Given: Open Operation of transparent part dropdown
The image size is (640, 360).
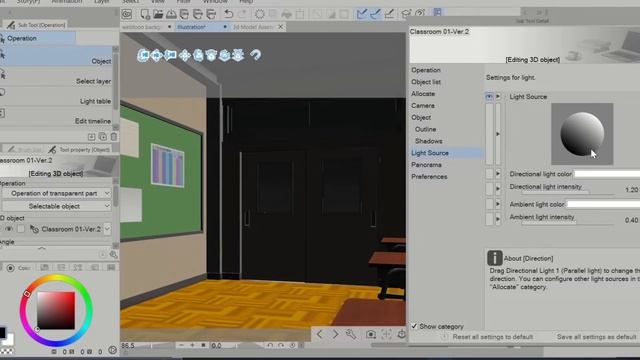Looking at the screenshot, I should pyautogui.click(x=57, y=193).
